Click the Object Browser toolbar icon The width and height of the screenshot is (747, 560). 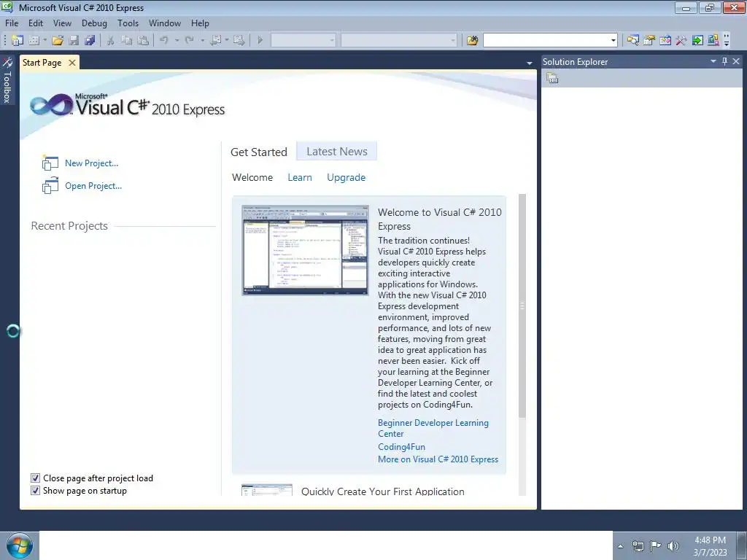click(x=665, y=41)
